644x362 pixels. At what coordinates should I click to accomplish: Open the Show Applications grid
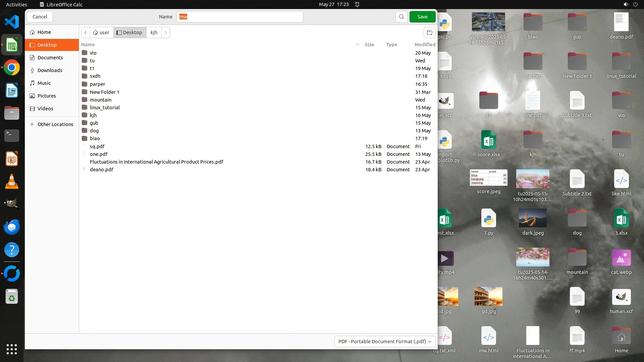[x=12, y=349]
